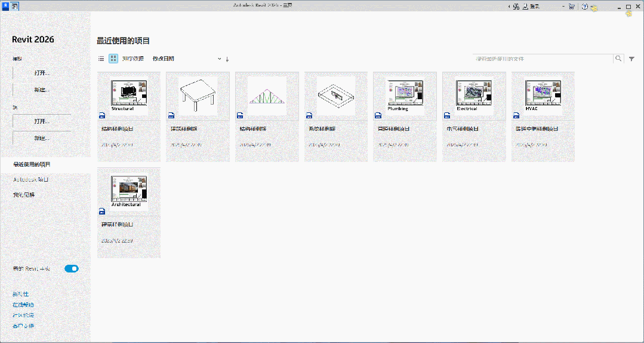Click file type icon on table family card

click(x=171, y=115)
